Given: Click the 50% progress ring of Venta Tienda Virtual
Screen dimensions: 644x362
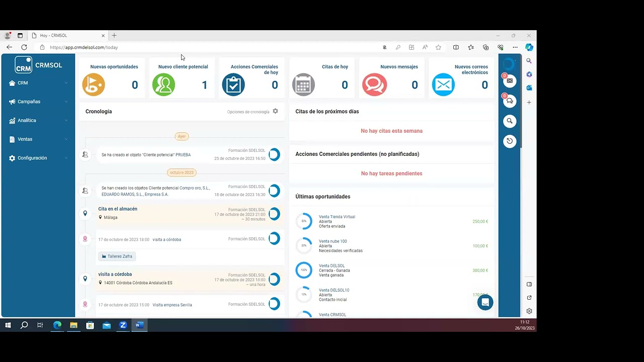Looking at the screenshot, I should (304, 221).
